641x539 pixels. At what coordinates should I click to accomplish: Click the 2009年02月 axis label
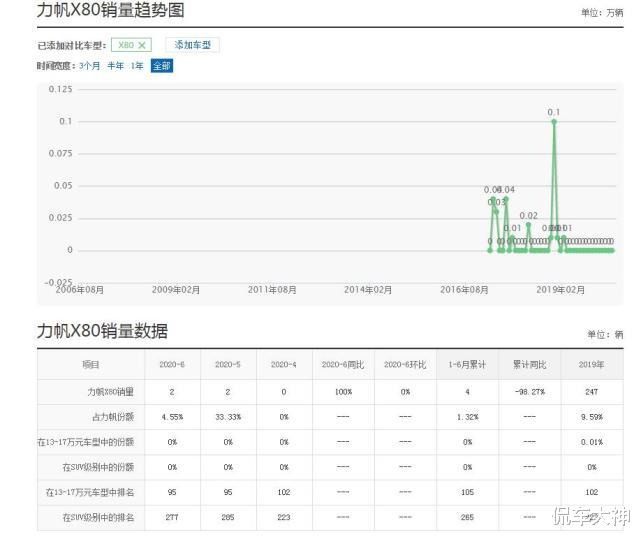[x=176, y=290]
